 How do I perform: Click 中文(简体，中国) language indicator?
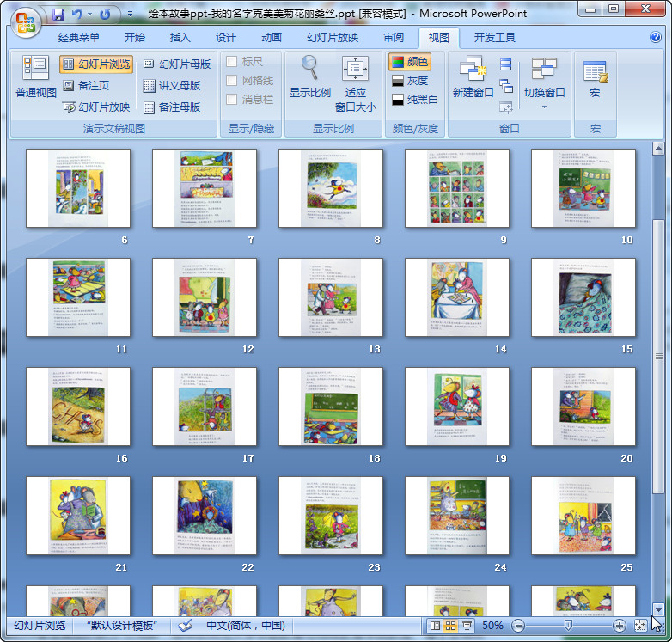246,626
